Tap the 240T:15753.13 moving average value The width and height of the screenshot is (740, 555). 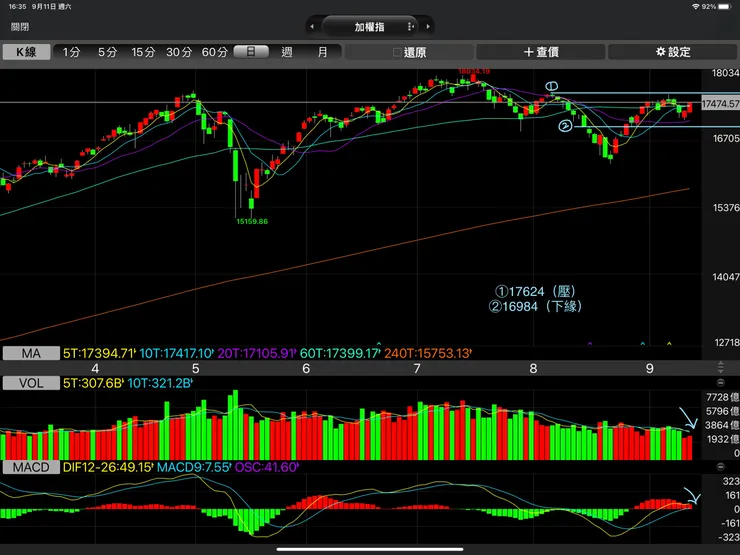428,353
